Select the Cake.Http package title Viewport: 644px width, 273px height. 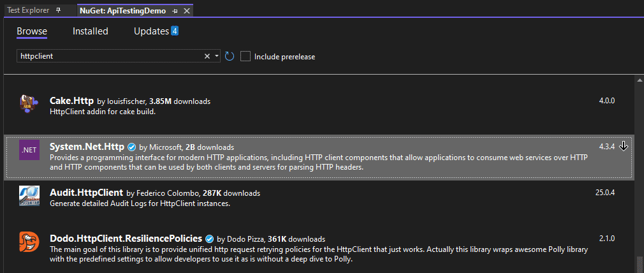[x=71, y=100]
